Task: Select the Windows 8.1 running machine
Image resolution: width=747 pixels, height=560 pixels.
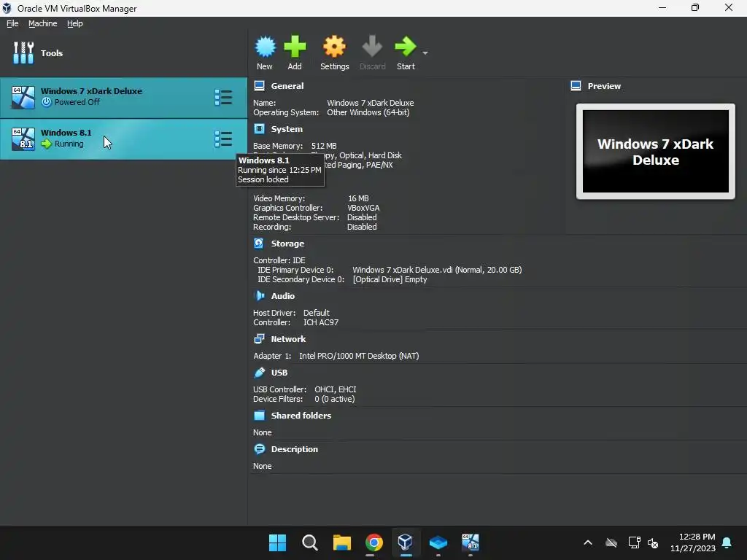Action: (x=123, y=139)
